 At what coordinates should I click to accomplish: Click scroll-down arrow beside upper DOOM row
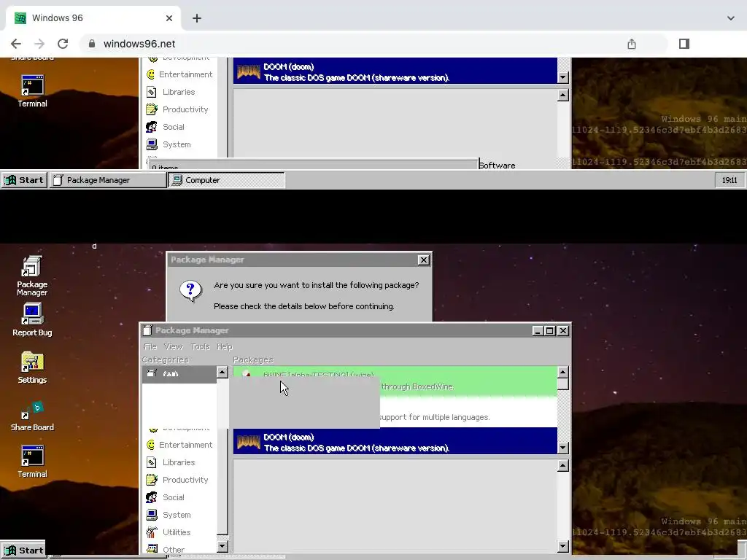click(562, 77)
